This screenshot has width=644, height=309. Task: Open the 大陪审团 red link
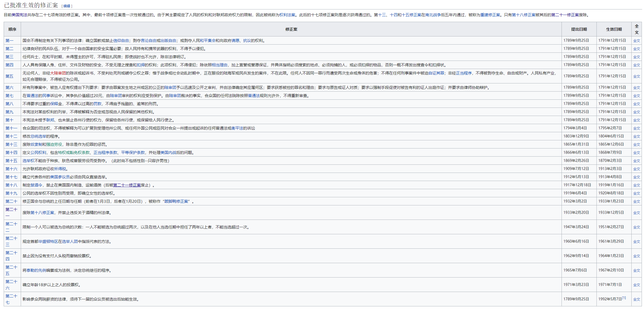(58, 73)
